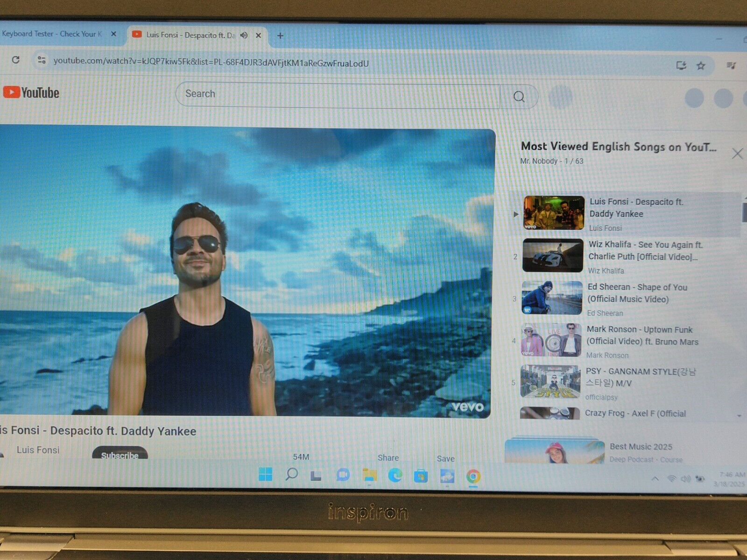
Task: Select Ed Sheeran - Shape of You title
Action: pyautogui.click(x=637, y=293)
